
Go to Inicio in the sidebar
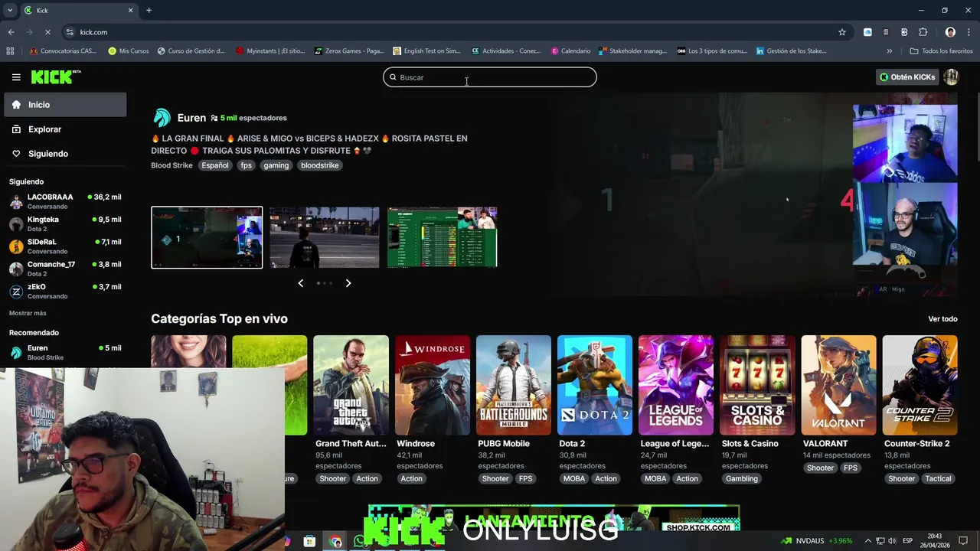(x=65, y=105)
